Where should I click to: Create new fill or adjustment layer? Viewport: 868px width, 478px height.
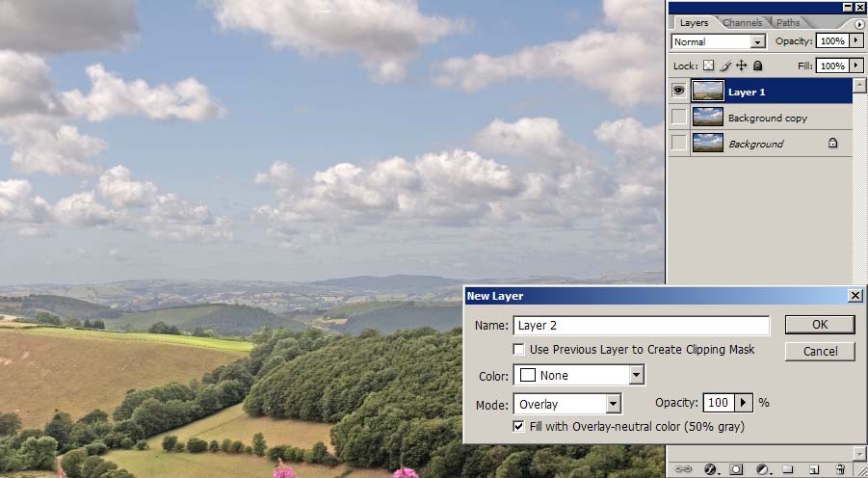coord(763,469)
